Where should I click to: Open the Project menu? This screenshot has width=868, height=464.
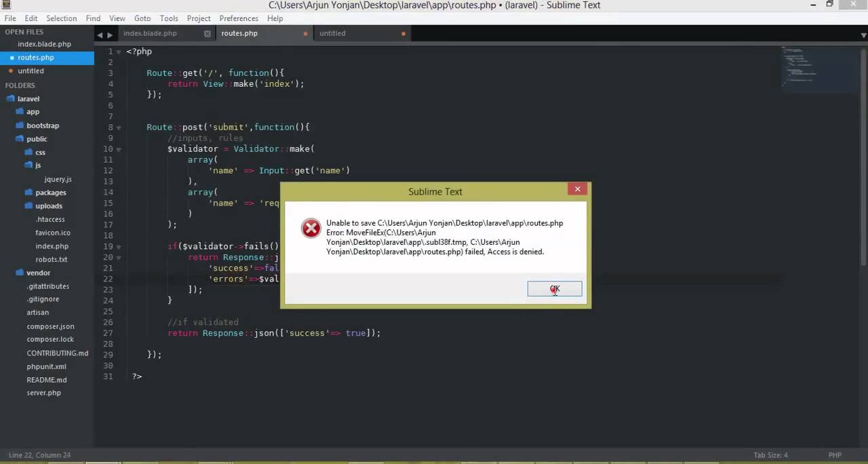[199, 18]
